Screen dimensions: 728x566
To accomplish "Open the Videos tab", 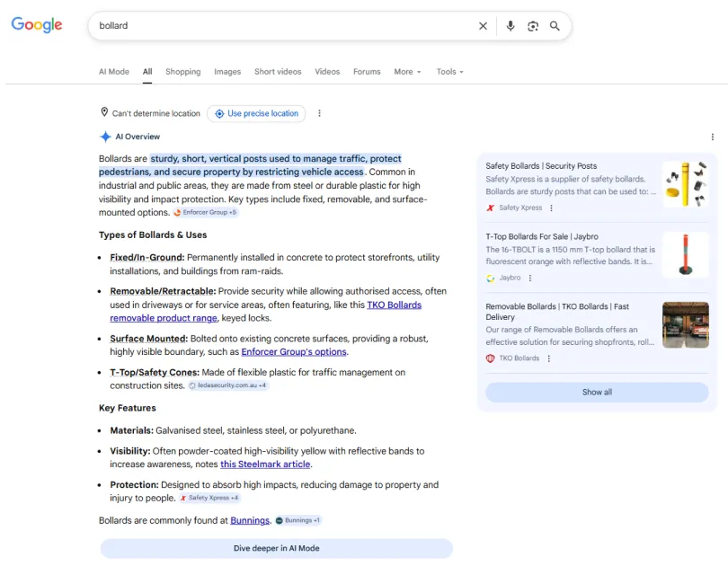I will 327,72.
